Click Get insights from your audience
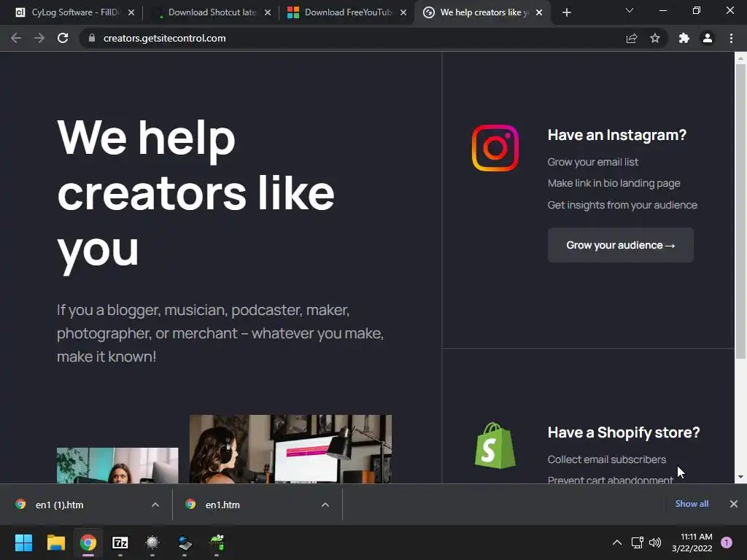Image resolution: width=747 pixels, height=560 pixels. click(x=622, y=205)
